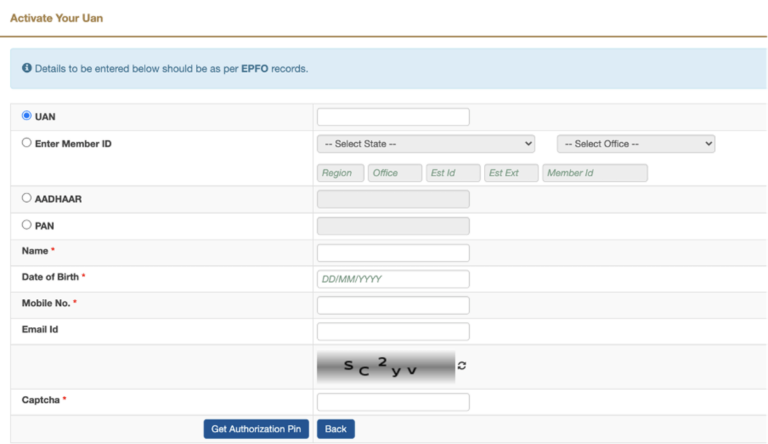Click the Region field under Member ID
768x444 pixels.
coord(340,173)
